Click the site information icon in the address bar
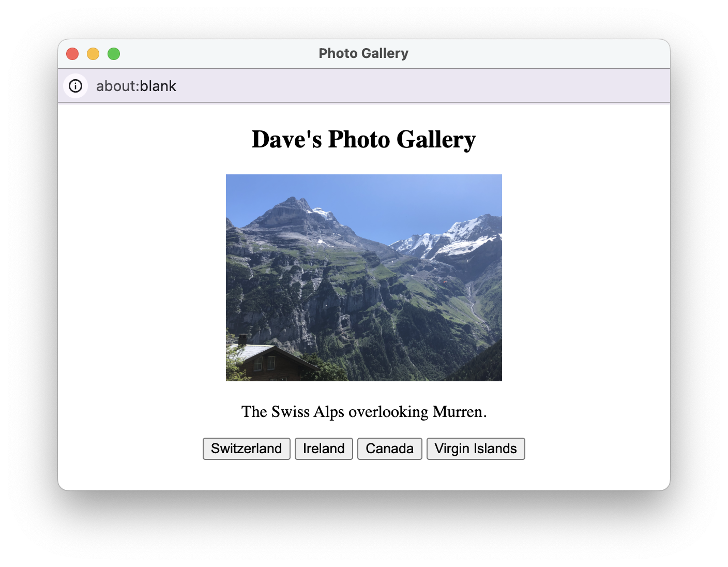Image resolution: width=728 pixels, height=567 pixels. (75, 86)
